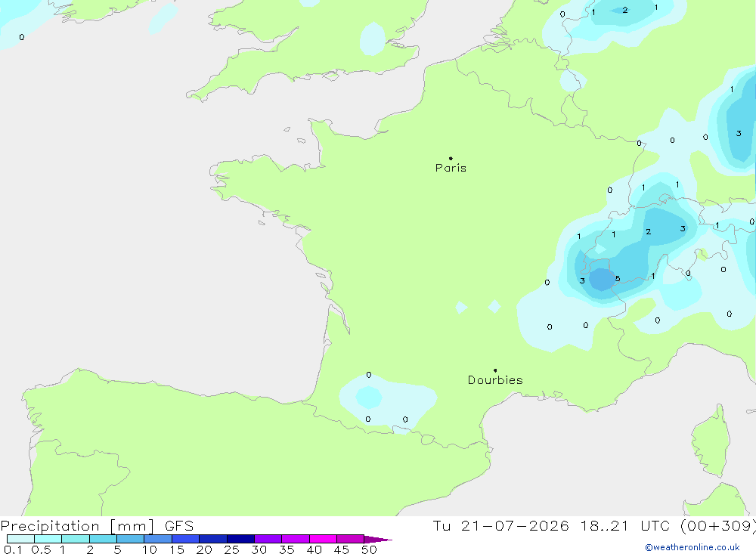Click the Paris city label
The image size is (756, 554).
451,168
